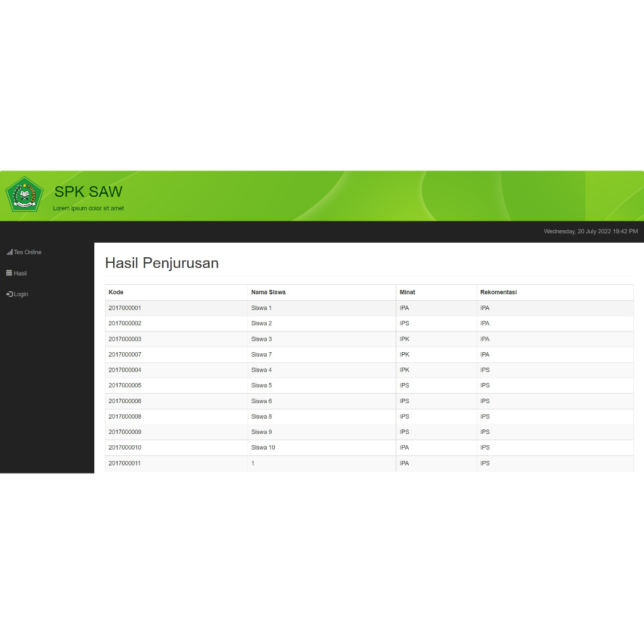The width and height of the screenshot is (644, 644).
Task: Click the bar chart icon beside Tes Online
Action: tap(9, 252)
